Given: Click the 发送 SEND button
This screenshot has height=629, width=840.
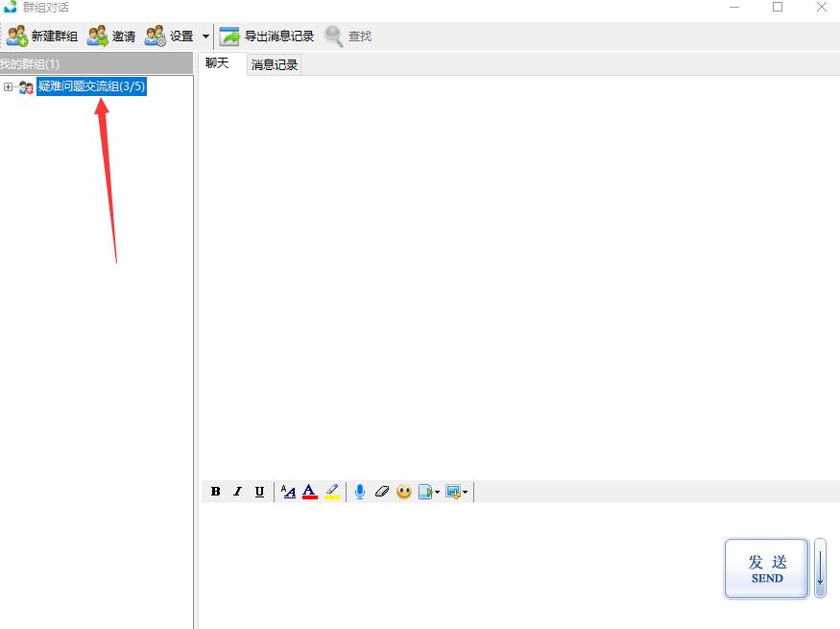Looking at the screenshot, I should [x=766, y=569].
